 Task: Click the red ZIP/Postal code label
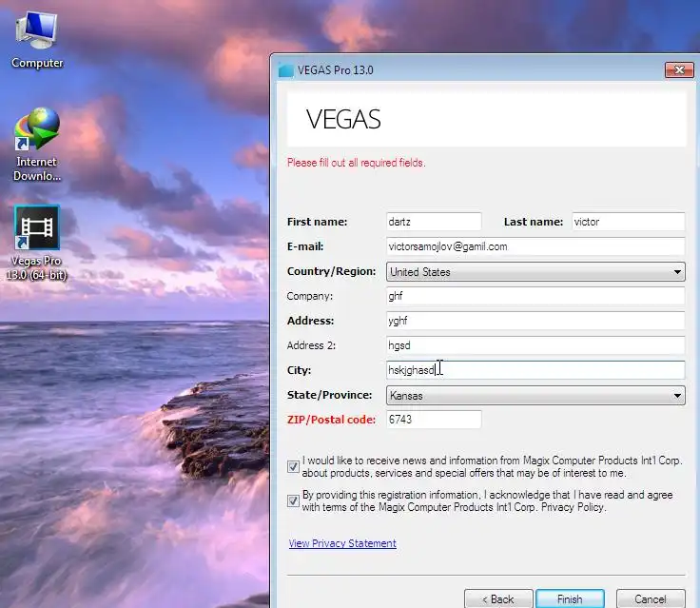(x=331, y=420)
